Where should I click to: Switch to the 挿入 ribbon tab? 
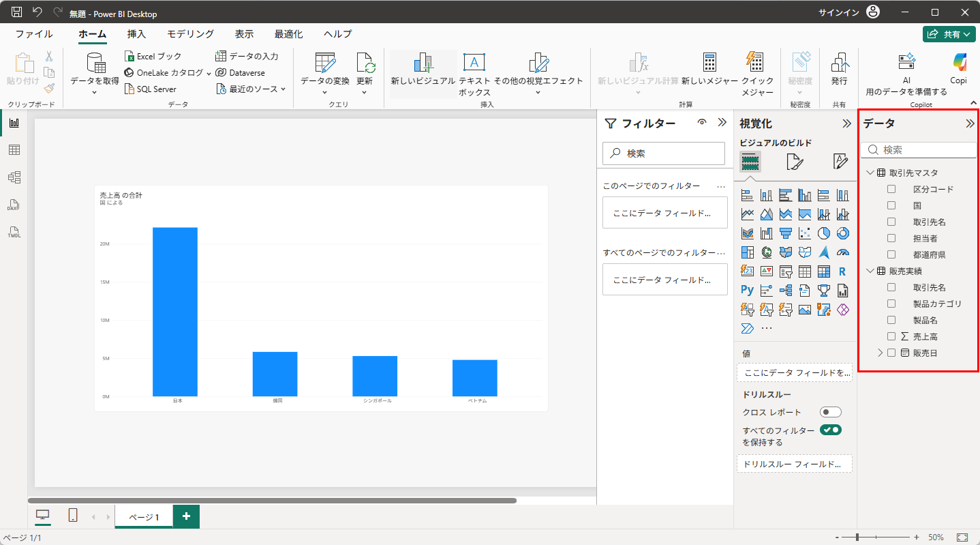point(136,34)
